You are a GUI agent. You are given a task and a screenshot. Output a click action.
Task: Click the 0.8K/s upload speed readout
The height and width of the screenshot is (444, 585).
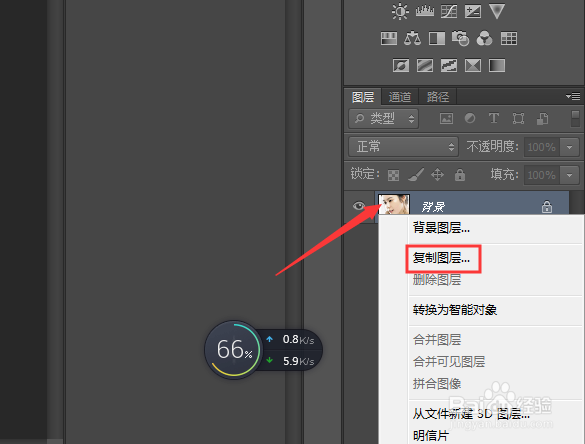click(x=298, y=340)
